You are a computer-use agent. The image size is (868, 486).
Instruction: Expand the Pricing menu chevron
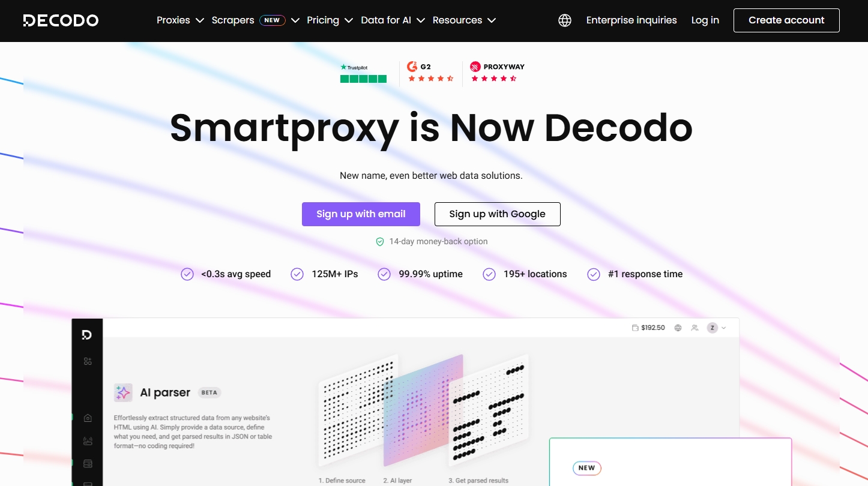pos(349,20)
